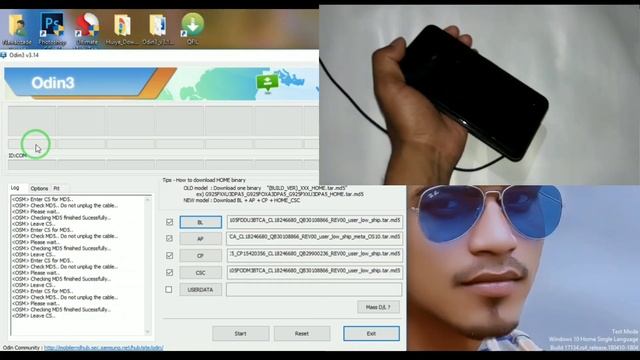Screen dimensions: 640x360
Task: Click the BL file browse button
Action: [x=200, y=222]
